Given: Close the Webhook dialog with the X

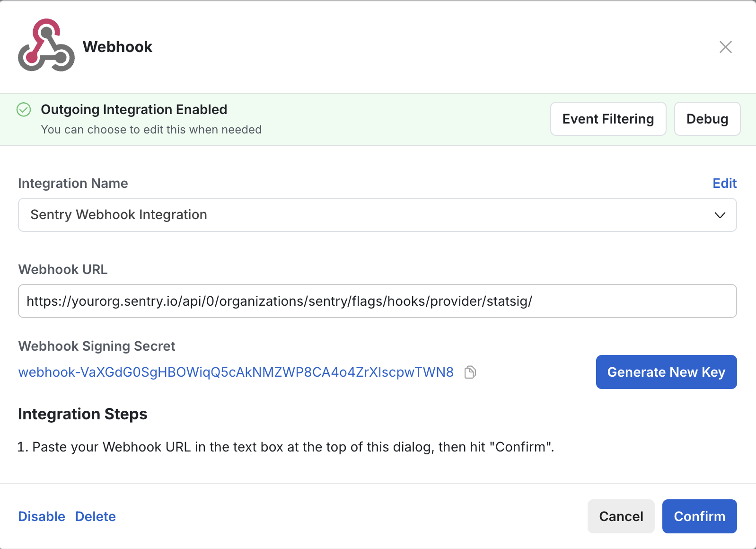Looking at the screenshot, I should pos(725,47).
